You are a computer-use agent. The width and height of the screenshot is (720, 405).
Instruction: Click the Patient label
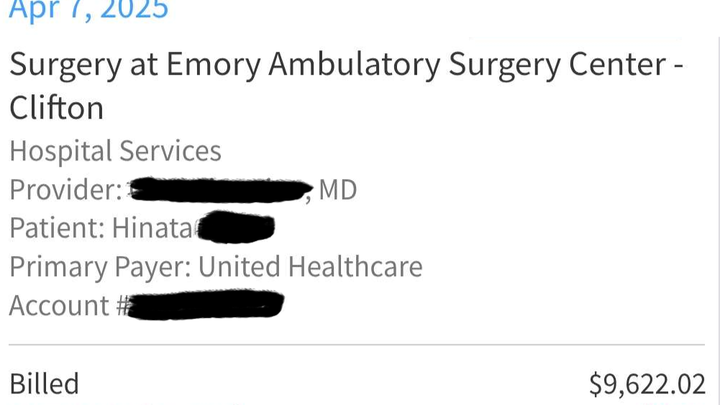(55, 228)
